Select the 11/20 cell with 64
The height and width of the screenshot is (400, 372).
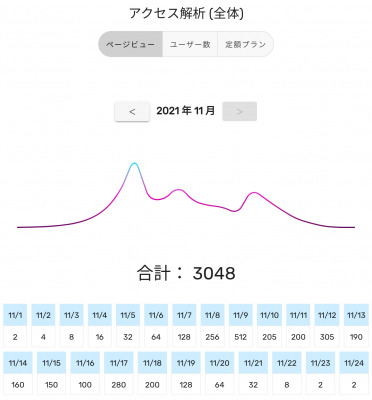[219, 374]
